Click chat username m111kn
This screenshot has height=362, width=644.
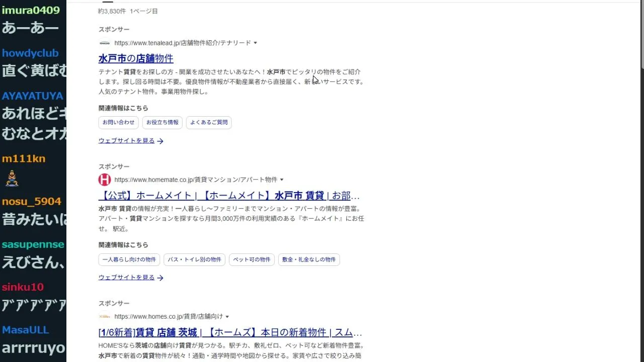(x=24, y=158)
